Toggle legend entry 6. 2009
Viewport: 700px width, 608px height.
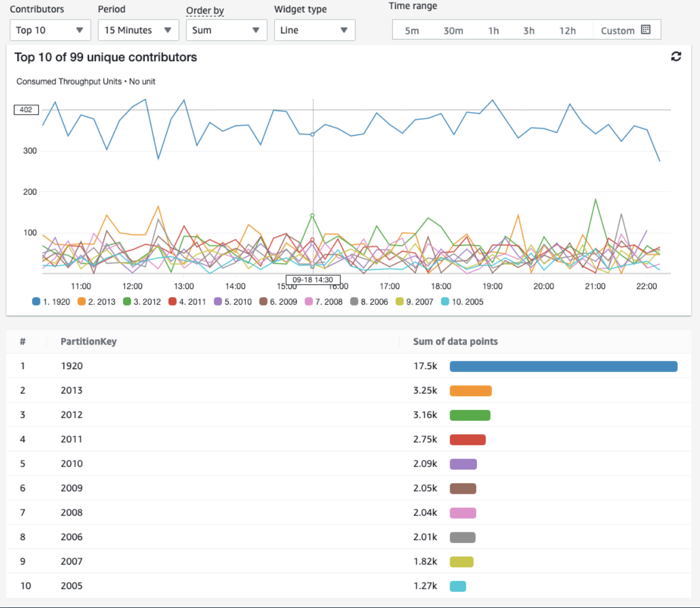(278, 302)
